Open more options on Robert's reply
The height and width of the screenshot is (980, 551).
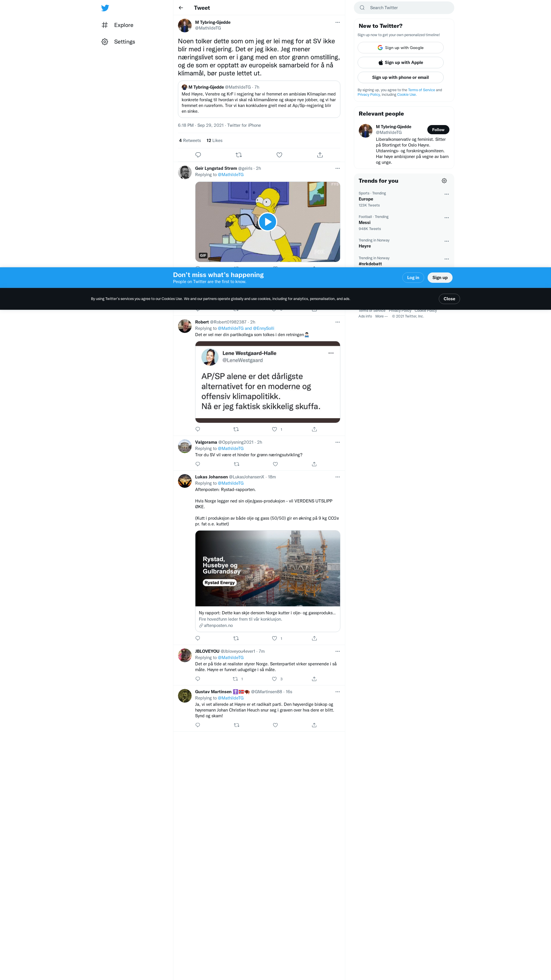[x=337, y=322]
